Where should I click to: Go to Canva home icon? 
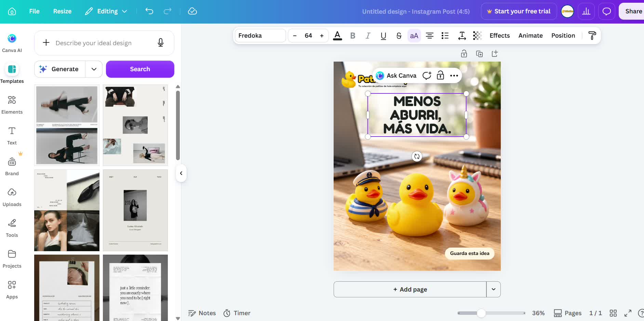coord(12,11)
